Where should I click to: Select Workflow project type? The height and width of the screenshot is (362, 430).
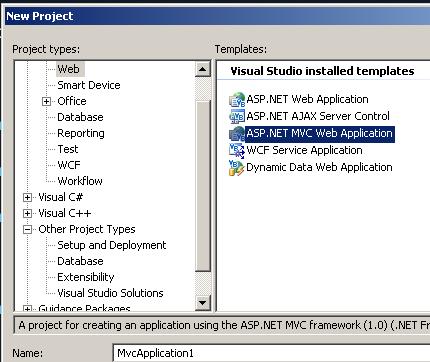[x=80, y=181]
